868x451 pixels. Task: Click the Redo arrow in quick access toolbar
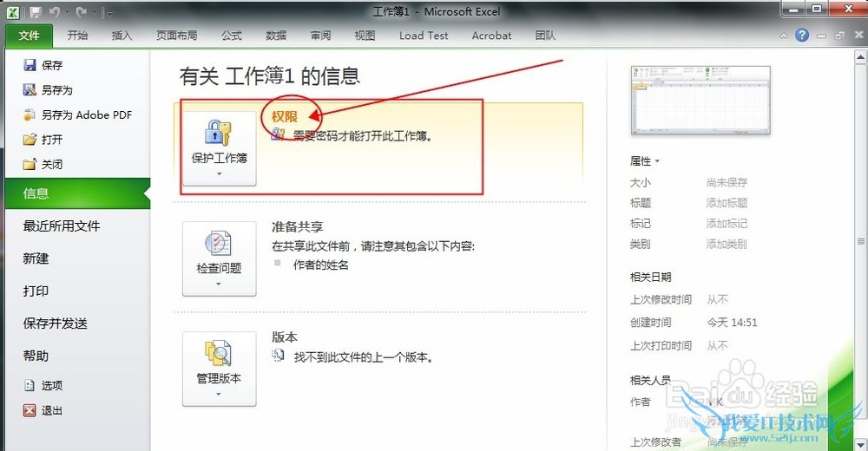point(82,11)
